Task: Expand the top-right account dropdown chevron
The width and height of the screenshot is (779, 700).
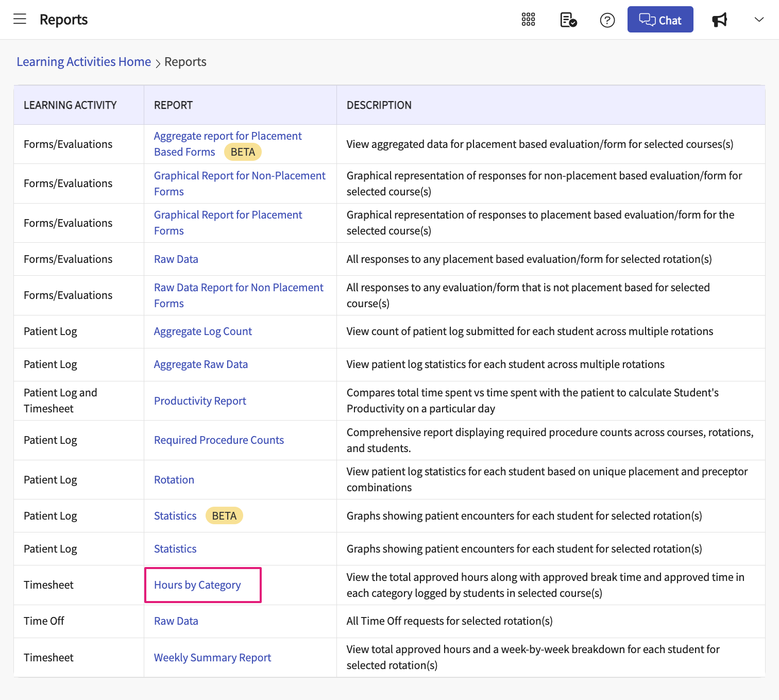Action: 759,20
